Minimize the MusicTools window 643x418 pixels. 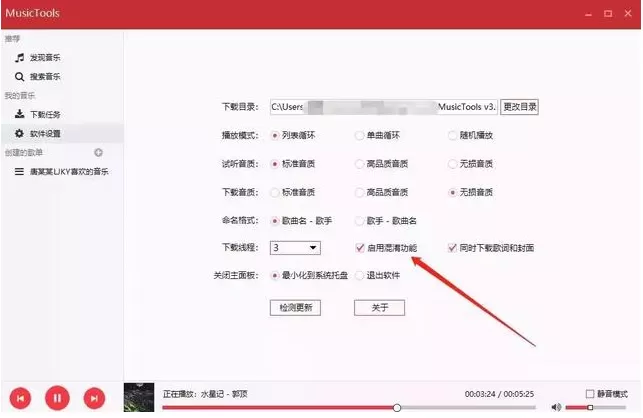[x=588, y=14]
